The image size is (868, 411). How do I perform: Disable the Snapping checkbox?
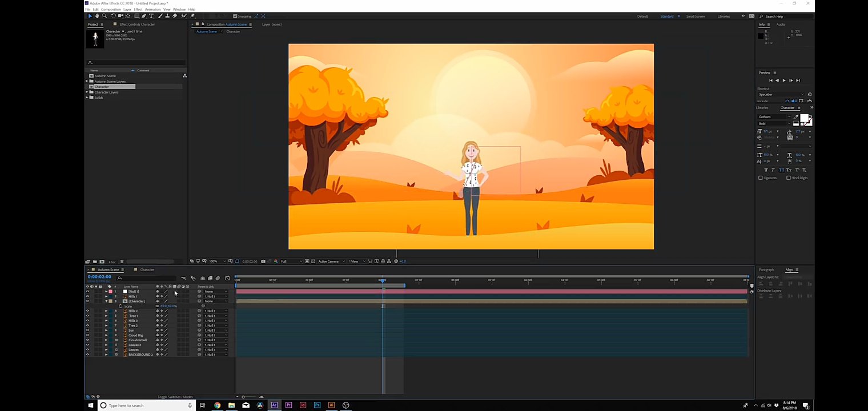(235, 16)
